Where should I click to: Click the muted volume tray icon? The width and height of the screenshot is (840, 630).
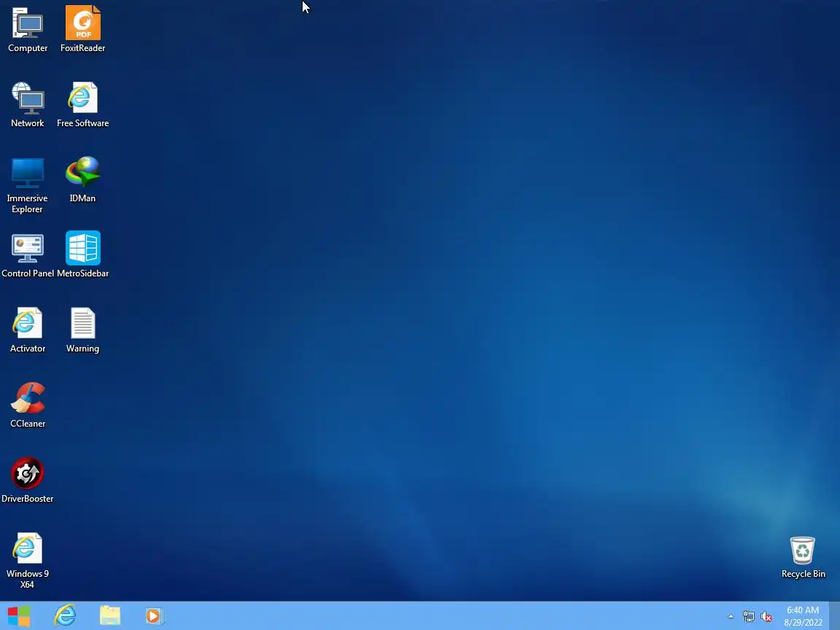(766, 617)
